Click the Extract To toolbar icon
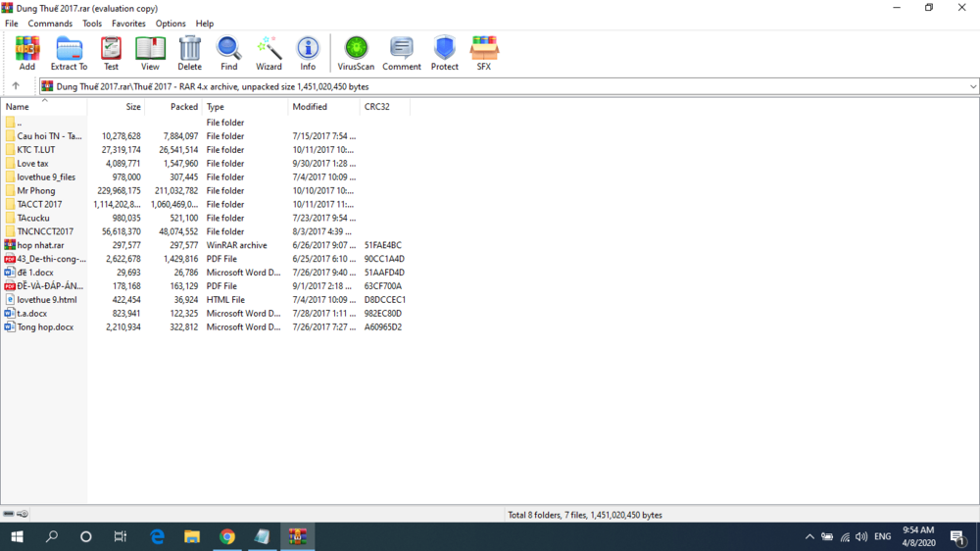 69,53
